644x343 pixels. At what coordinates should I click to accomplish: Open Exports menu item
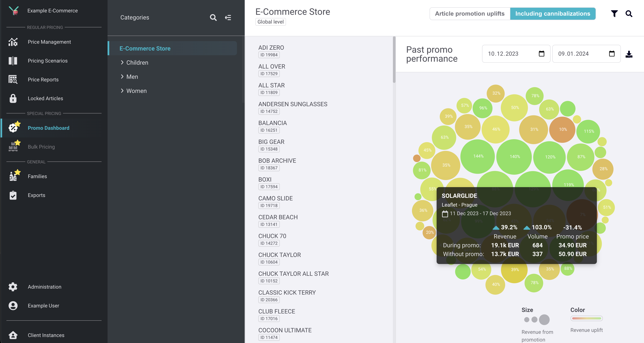coord(36,195)
